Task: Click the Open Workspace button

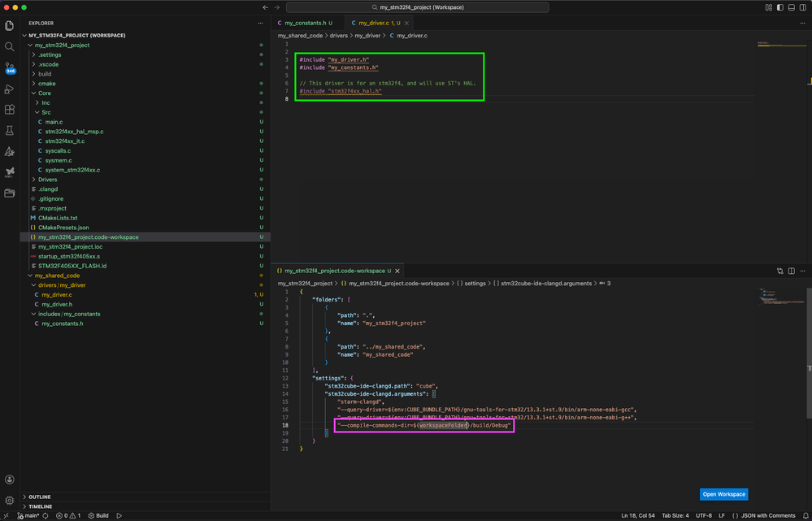Action: (723, 494)
